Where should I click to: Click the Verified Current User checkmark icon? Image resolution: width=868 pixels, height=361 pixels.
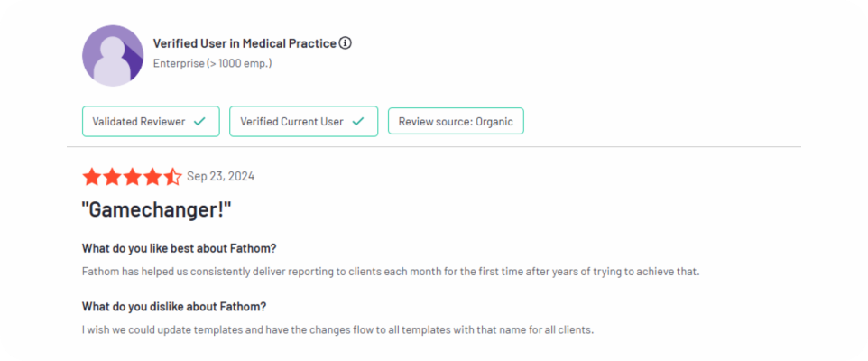pyautogui.click(x=358, y=122)
